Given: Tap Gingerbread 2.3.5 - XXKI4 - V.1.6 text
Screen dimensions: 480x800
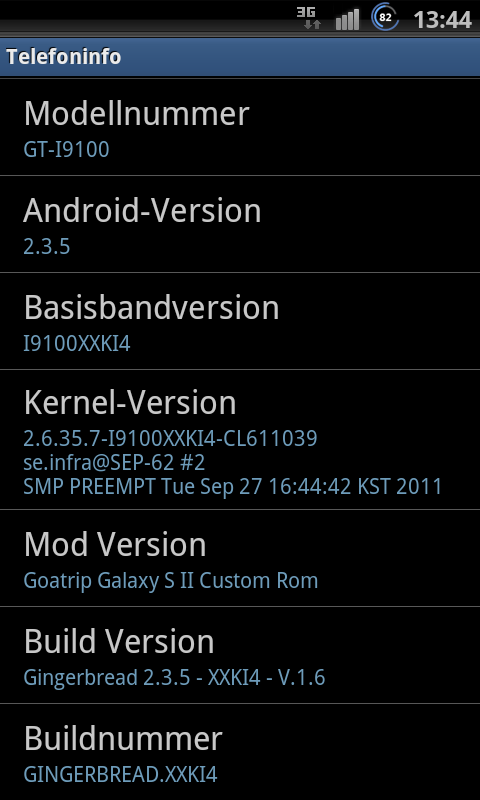Looking at the screenshot, I should coord(174,678).
